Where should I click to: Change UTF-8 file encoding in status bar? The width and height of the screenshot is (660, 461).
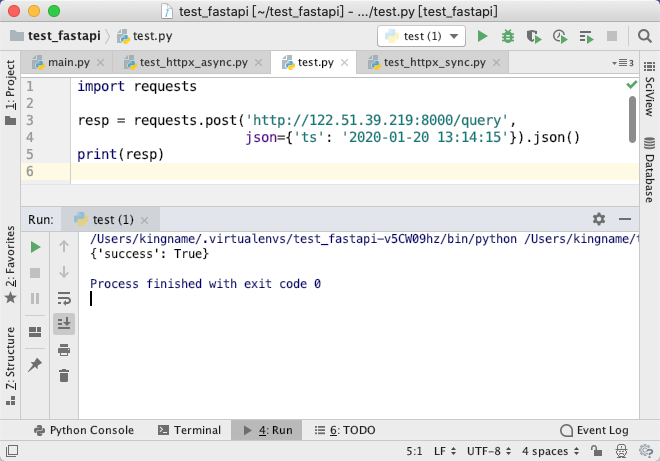(489, 451)
